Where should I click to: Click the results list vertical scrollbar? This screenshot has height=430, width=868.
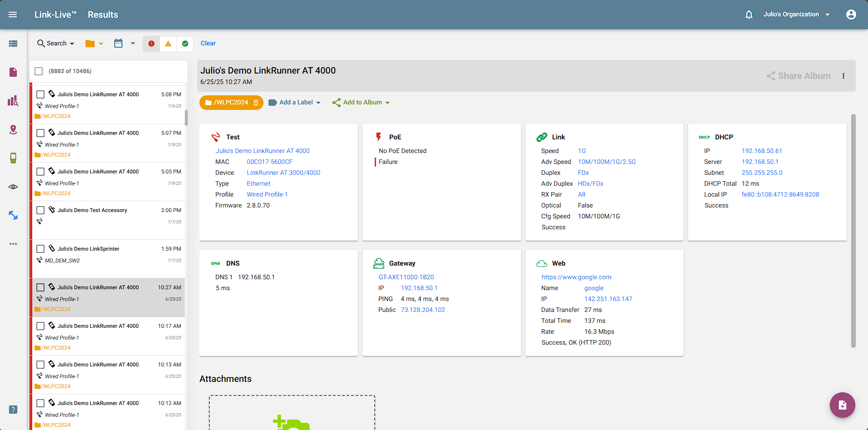coord(186,117)
